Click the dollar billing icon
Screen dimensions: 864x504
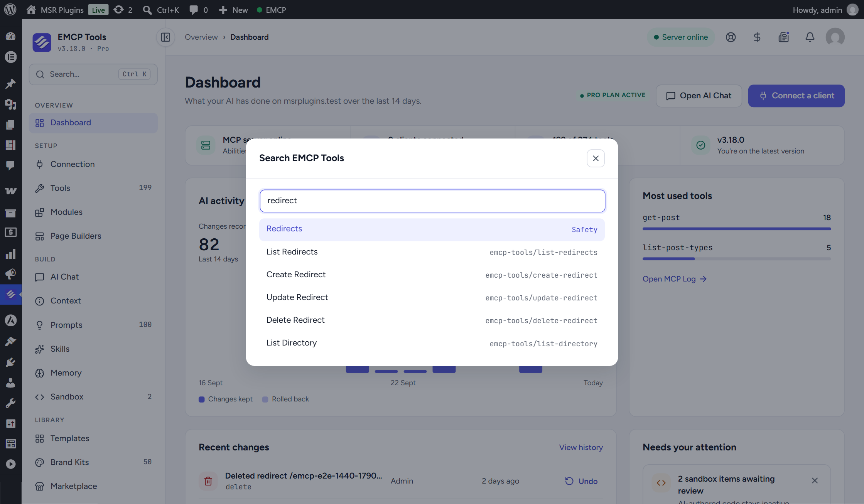pyautogui.click(x=757, y=37)
